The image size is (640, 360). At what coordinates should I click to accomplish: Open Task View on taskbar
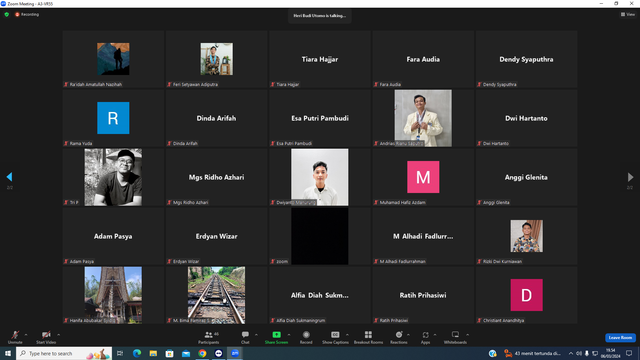tap(120, 353)
